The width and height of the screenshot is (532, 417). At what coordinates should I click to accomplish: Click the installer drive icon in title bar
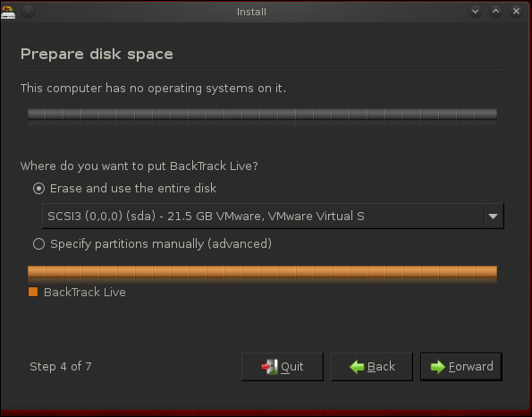click(8, 12)
